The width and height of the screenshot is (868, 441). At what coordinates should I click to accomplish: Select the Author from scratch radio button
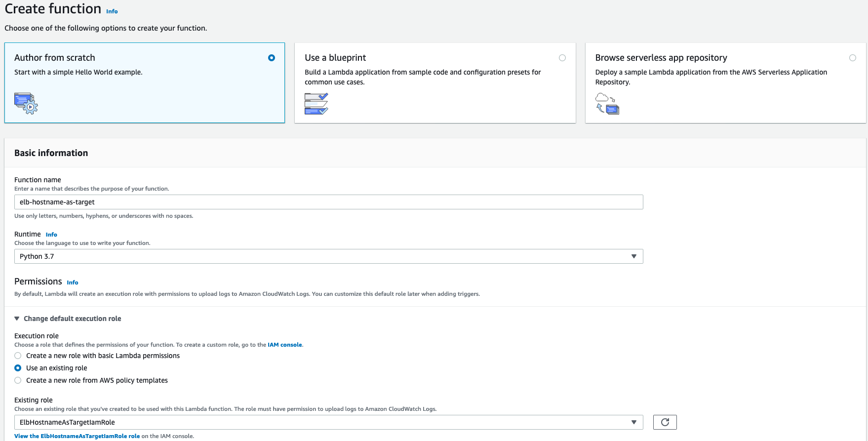click(x=272, y=58)
